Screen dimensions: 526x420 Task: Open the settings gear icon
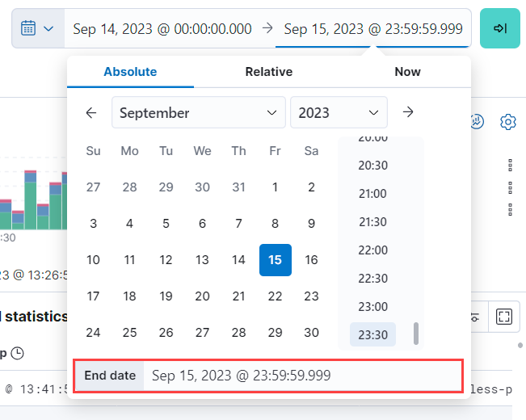[x=508, y=122]
